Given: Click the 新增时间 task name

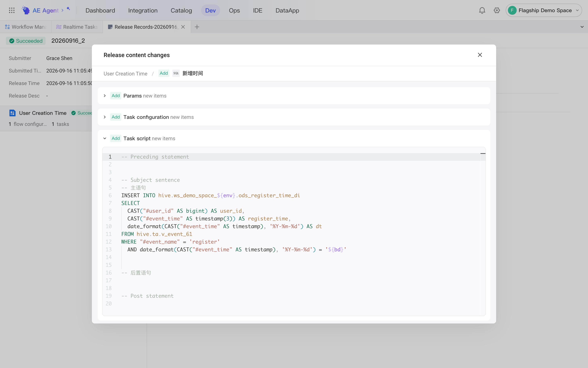Looking at the screenshot, I should (x=193, y=73).
